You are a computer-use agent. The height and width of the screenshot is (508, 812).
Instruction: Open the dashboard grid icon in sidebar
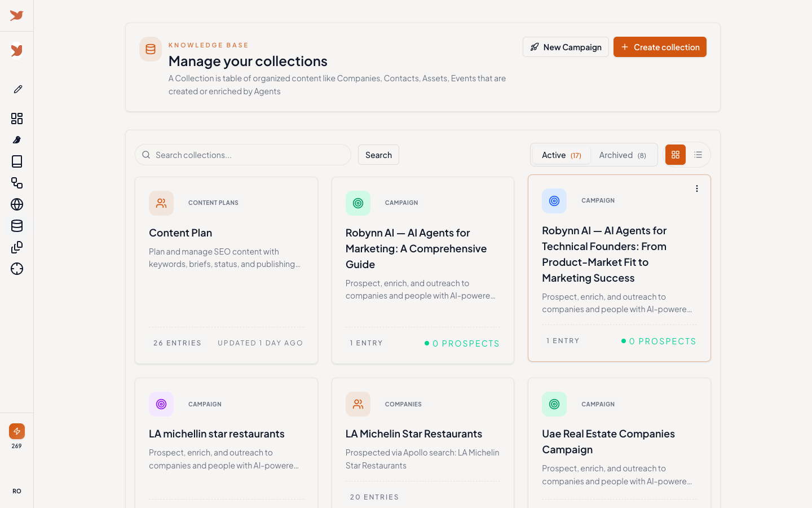click(x=17, y=119)
